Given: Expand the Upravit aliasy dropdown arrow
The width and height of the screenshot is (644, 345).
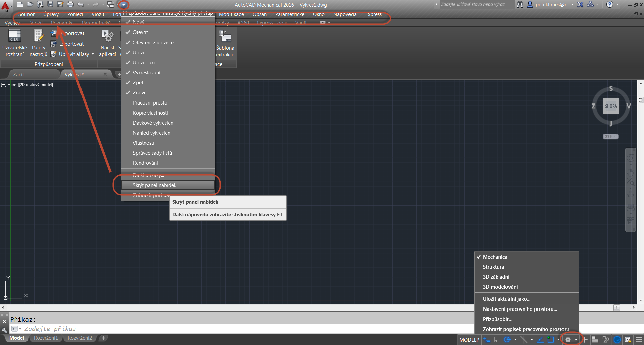Looking at the screenshot, I should click(93, 54).
